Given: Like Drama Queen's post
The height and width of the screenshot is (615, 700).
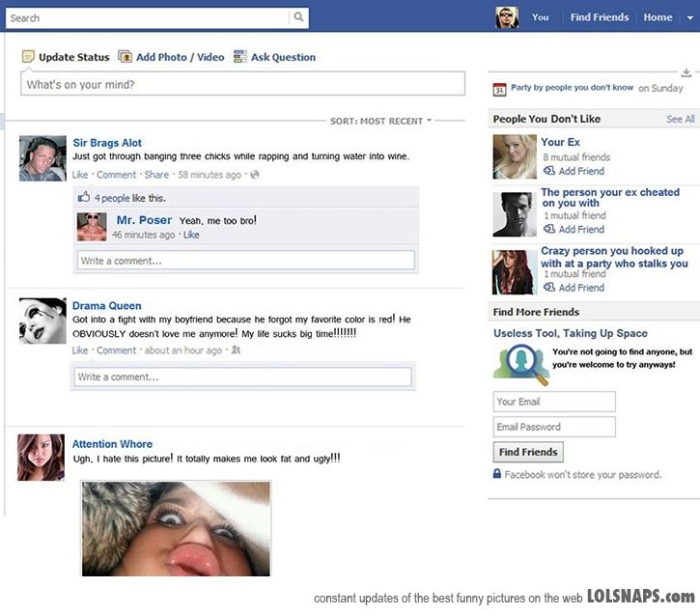Looking at the screenshot, I should 80,350.
